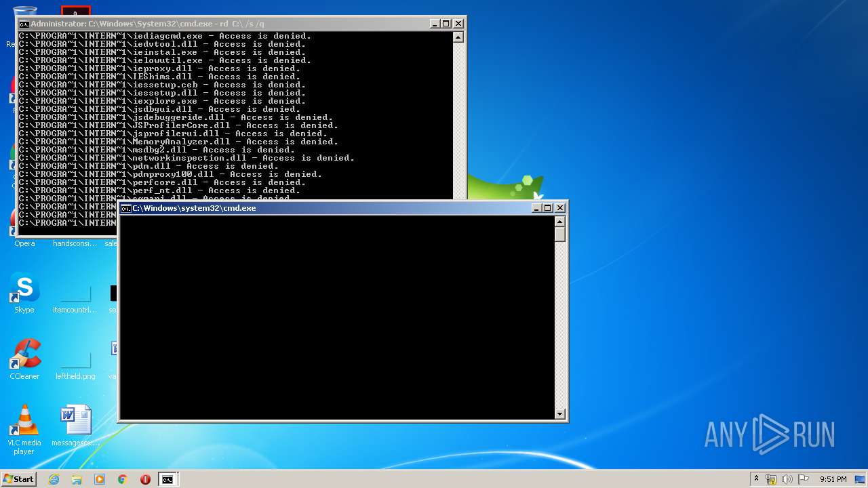
Task: Click the iexplore.exe access denied line
Action: pos(163,101)
